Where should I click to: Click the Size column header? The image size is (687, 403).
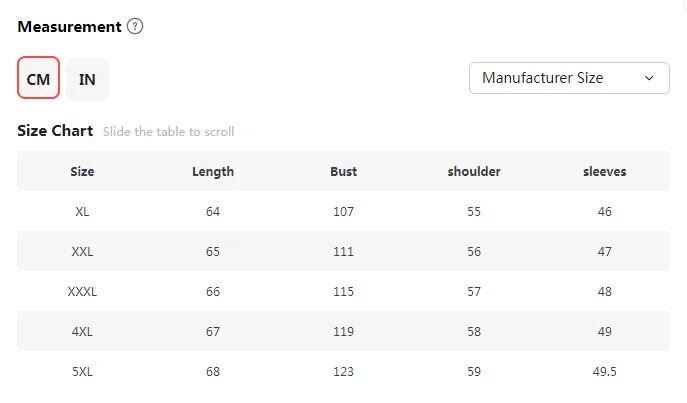[x=82, y=171]
